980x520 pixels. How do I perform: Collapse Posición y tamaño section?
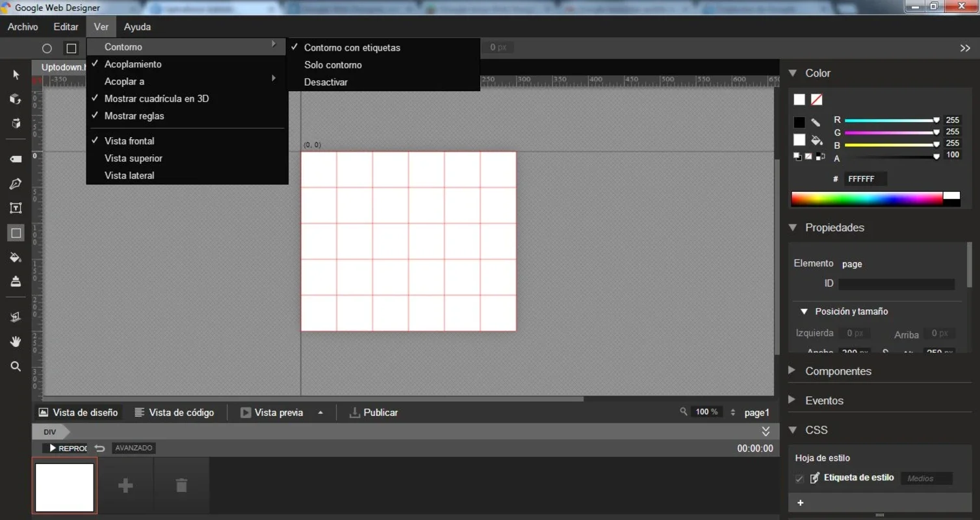click(x=804, y=311)
